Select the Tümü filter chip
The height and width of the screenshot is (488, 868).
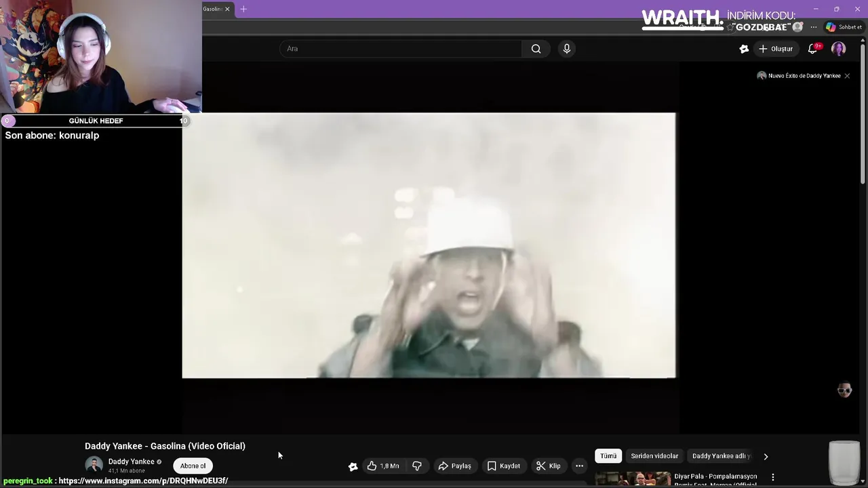coord(608,456)
